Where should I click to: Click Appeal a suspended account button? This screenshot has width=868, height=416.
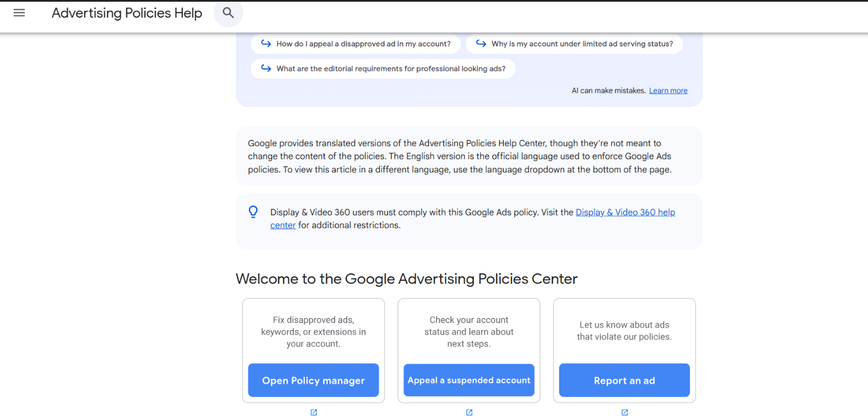pyautogui.click(x=469, y=380)
